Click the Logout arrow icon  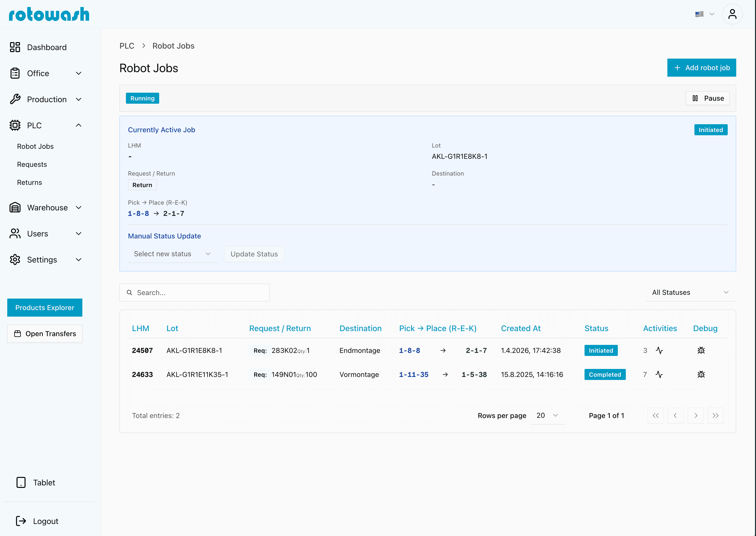[21, 521]
